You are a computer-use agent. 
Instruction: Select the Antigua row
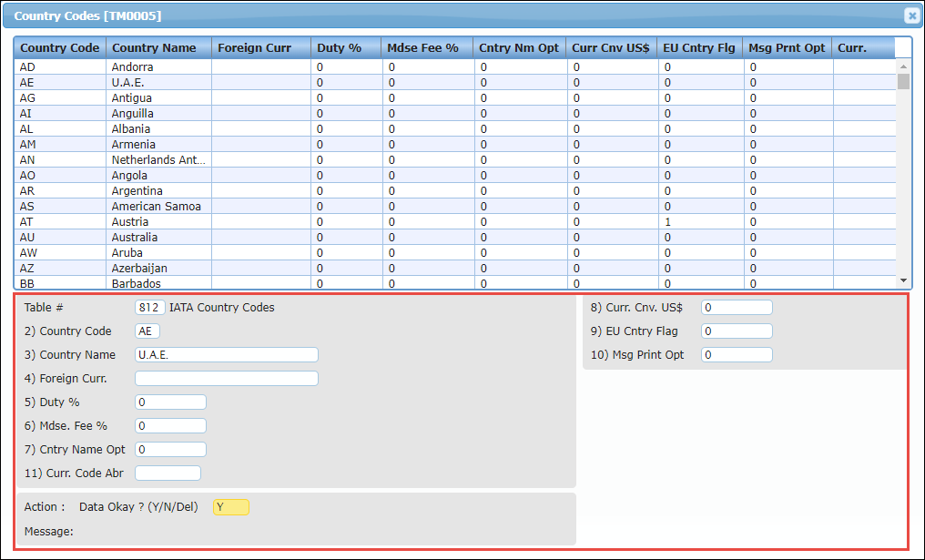coord(454,98)
